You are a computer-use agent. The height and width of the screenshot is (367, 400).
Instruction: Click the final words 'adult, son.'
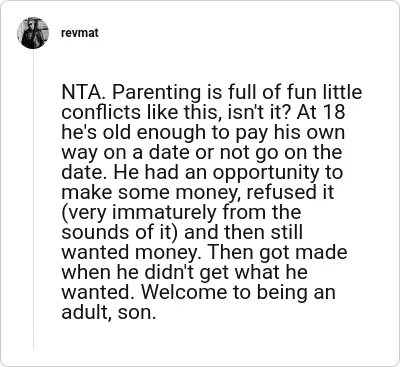(109, 313)
